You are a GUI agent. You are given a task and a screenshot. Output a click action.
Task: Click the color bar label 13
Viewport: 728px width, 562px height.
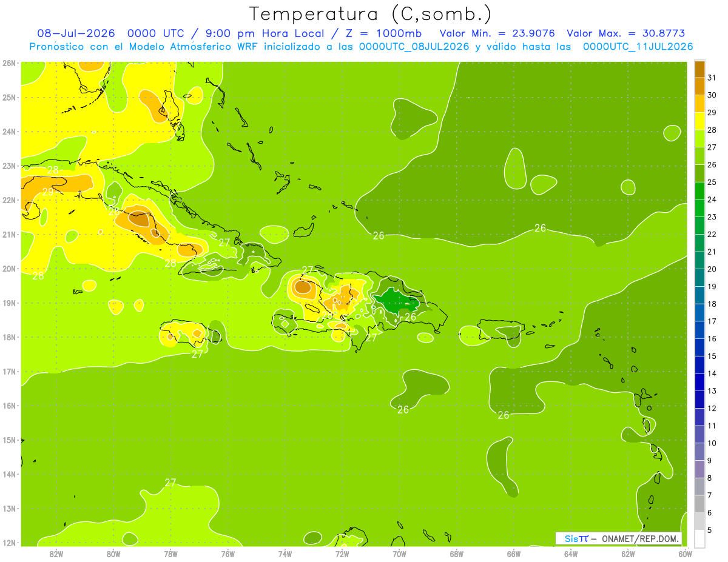pyautogui.click(x=712, y=390)
